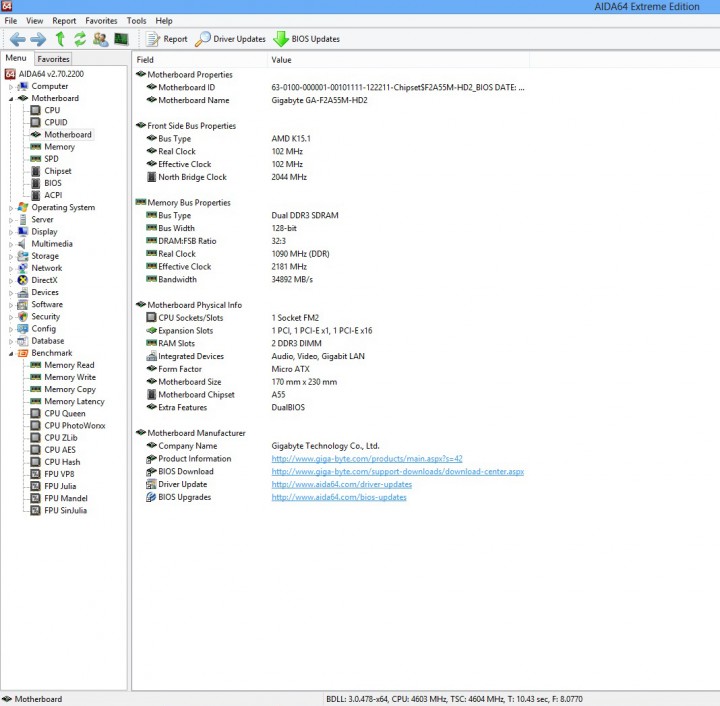Select the ACPI icon in tree
This screenshot has width=720, height=706.
[x=35, y=195]
